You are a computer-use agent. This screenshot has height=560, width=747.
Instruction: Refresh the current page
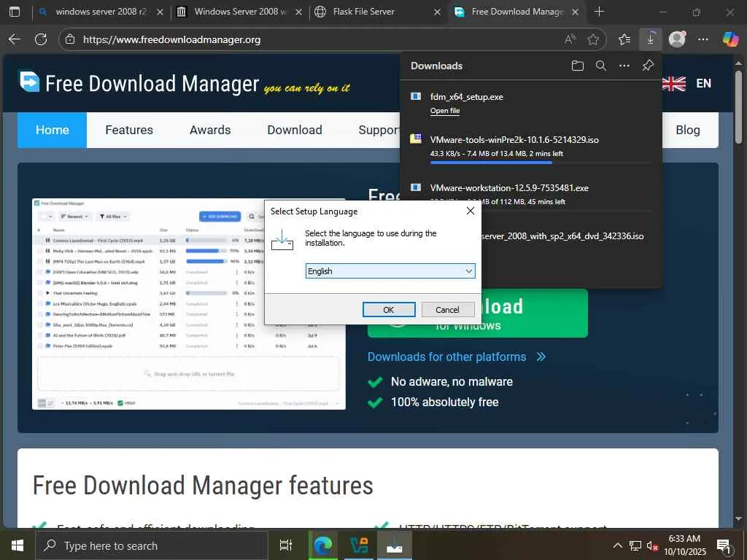pyautogui.click(x=41, y=39)
